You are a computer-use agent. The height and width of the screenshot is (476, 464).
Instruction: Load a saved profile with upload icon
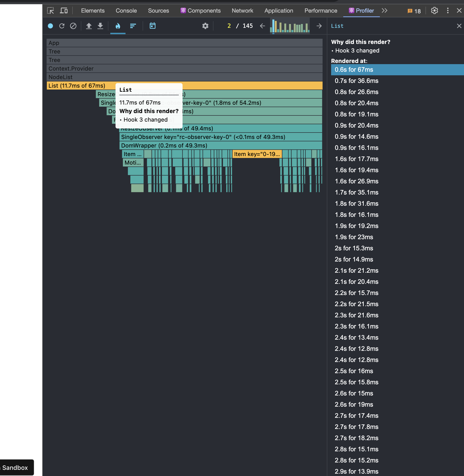[x=89, y=26]
